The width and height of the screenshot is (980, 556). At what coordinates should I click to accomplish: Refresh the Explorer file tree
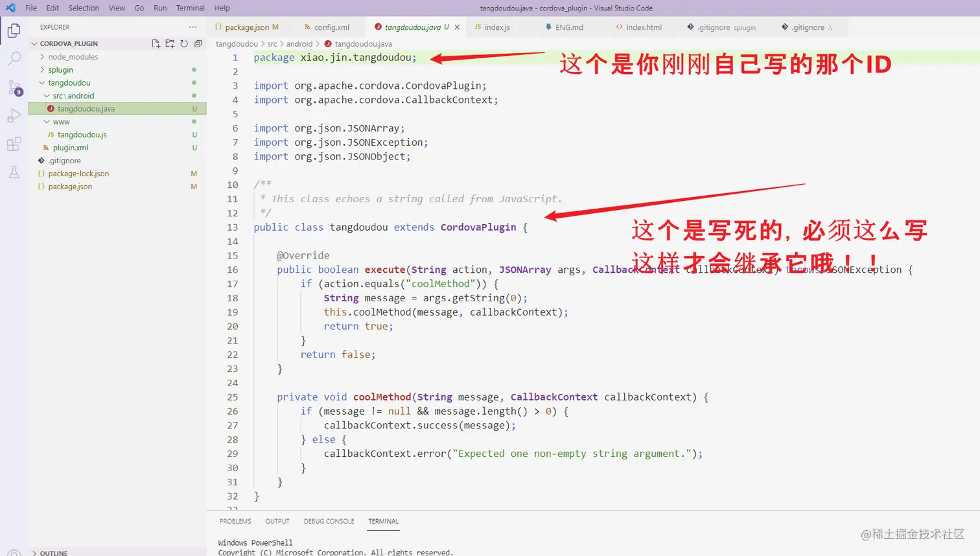184,43
